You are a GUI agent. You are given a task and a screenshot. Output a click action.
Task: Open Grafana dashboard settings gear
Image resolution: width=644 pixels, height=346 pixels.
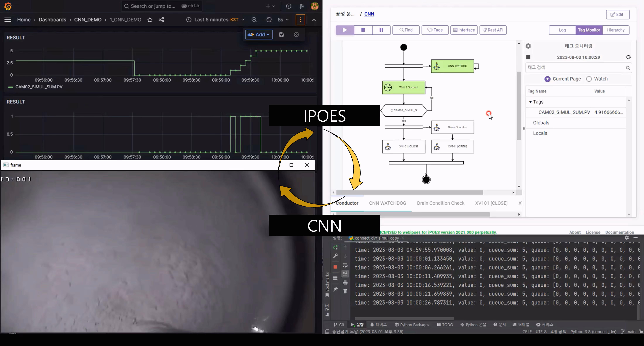(297, 34)
